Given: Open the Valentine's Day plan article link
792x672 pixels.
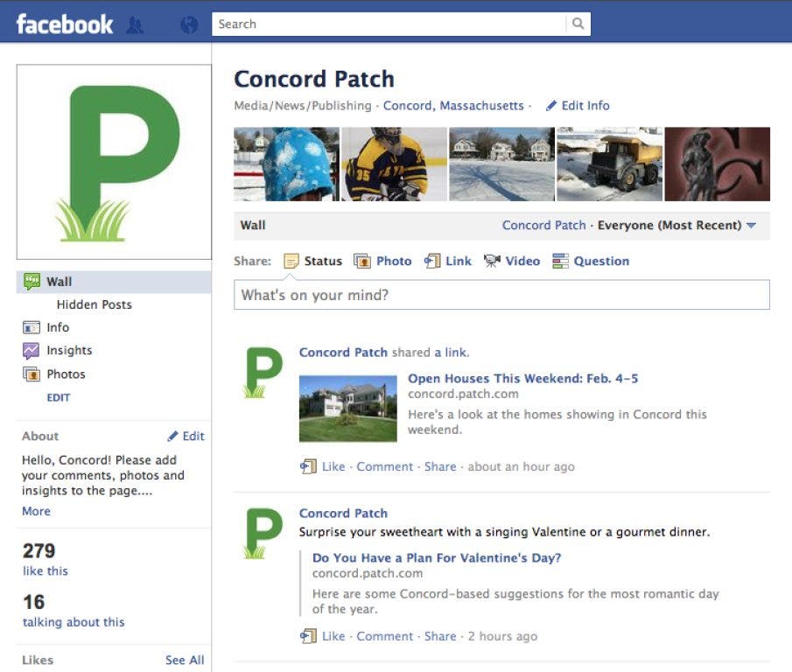Looking at the screenshot, I should (x=436, y=557).
